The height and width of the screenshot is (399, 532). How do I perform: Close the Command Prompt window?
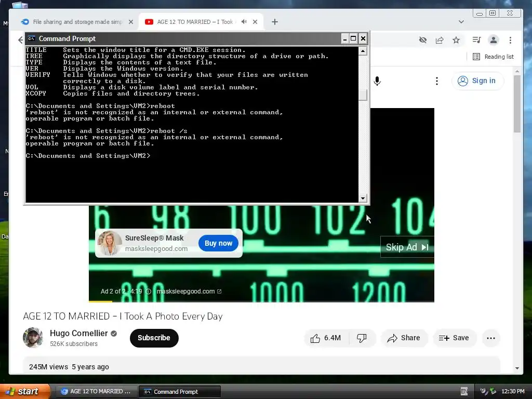click(363, 38)
